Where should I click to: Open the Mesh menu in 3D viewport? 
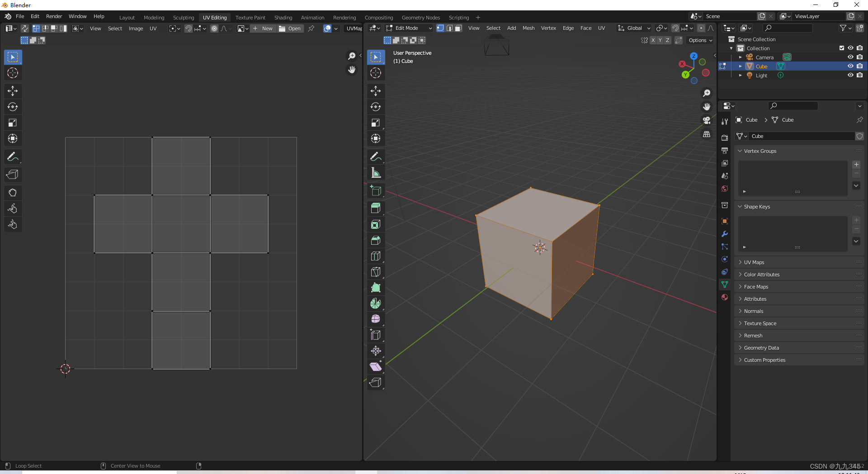[x=528, y=28]
